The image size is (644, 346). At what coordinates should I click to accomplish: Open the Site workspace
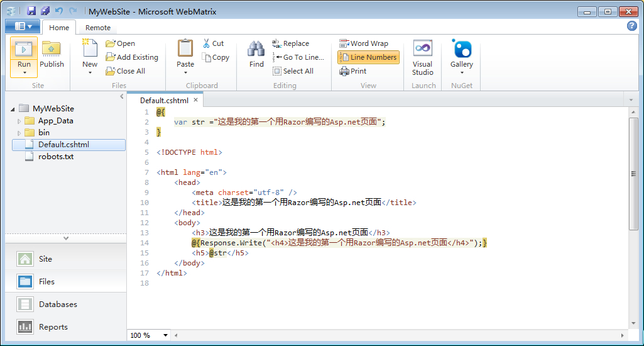click(x=66, y=259)
